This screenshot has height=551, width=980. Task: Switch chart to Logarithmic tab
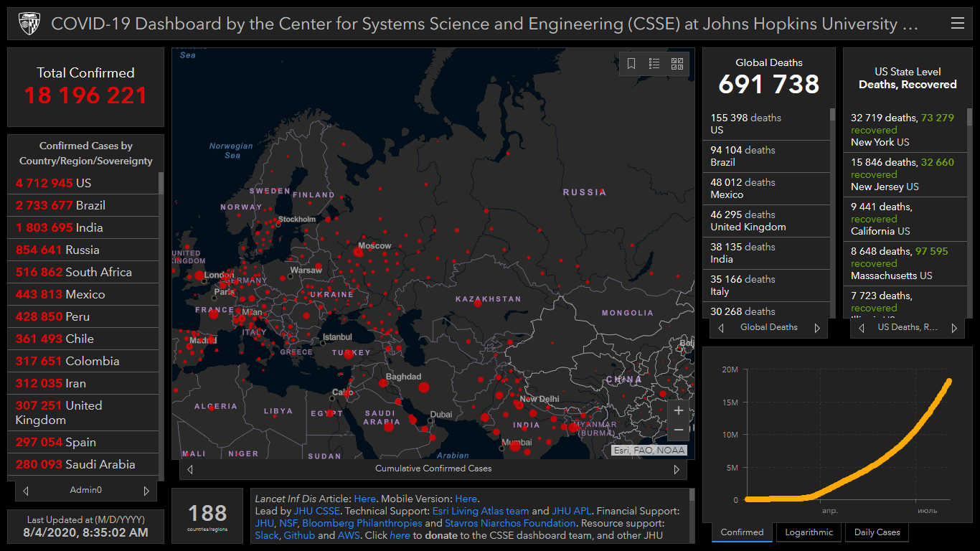coord(809,532)
